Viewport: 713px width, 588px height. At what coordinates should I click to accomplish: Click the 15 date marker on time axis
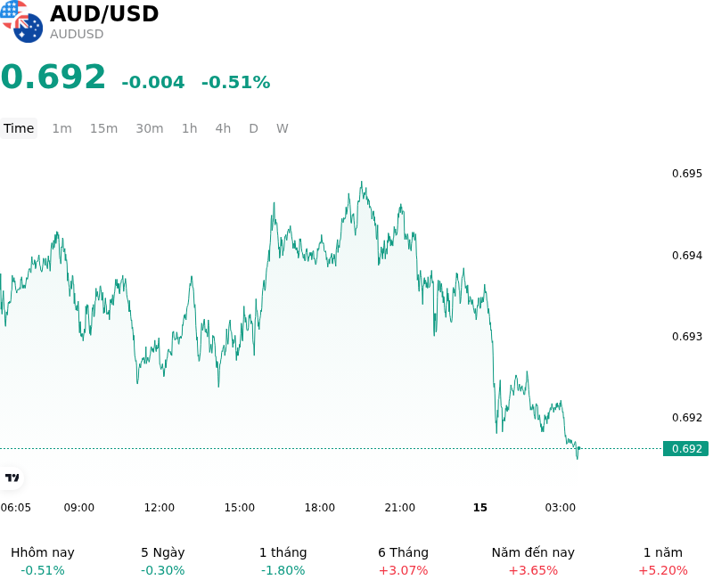pyautogui.click(x=480, y=508)
